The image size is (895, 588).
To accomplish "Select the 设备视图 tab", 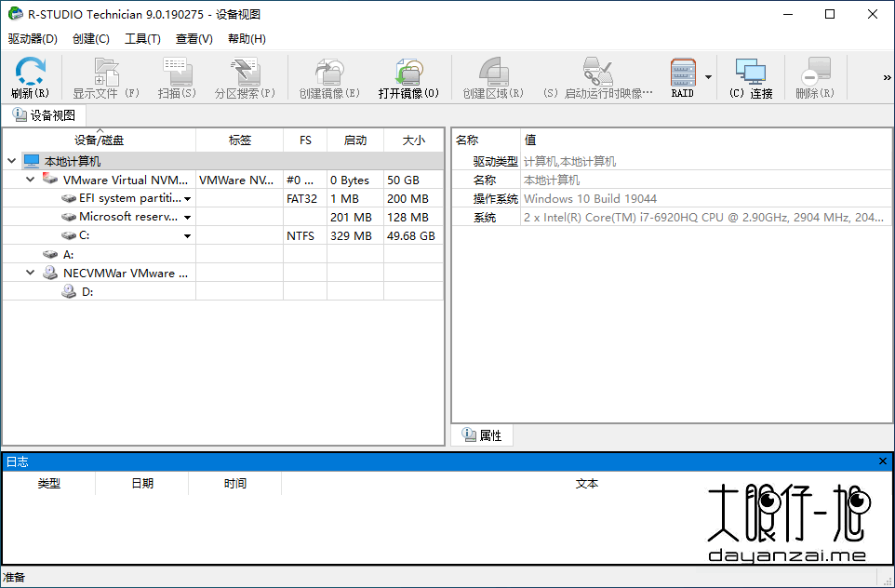I will 45,115.
